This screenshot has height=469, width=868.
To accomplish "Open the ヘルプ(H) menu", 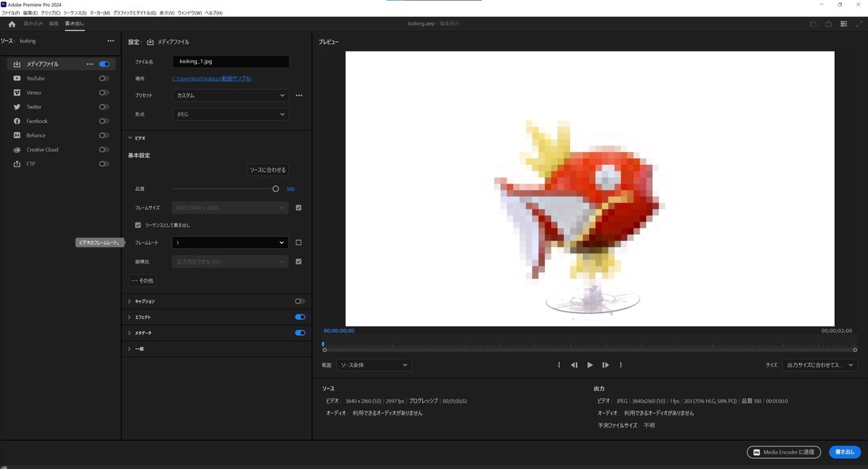I will coord(213,13).
